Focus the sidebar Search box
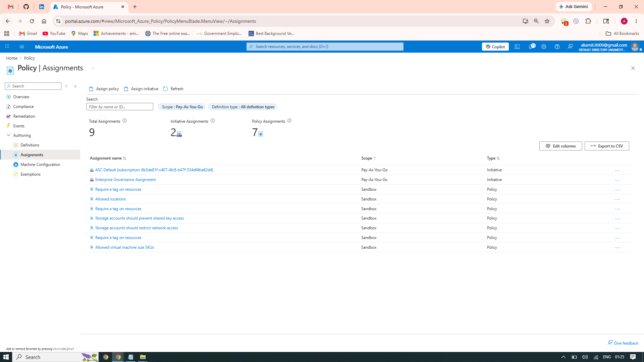 pyautogui.click(x=33, y=86)
